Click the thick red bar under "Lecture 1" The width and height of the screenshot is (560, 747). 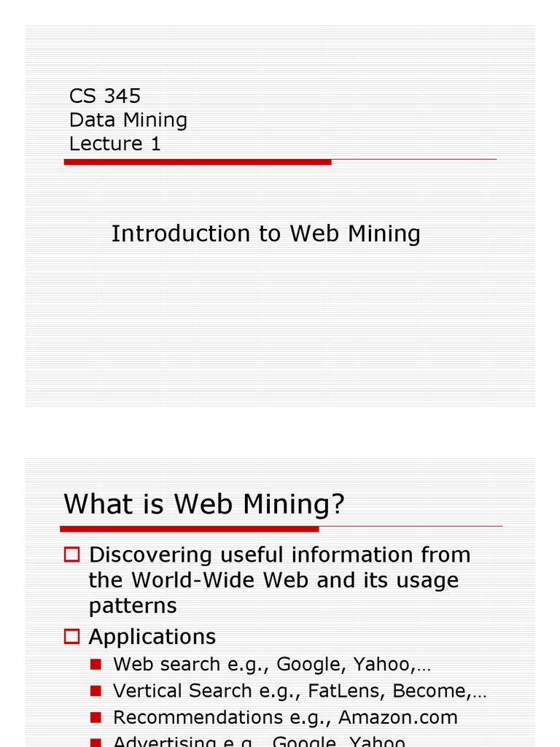point(198,162)
